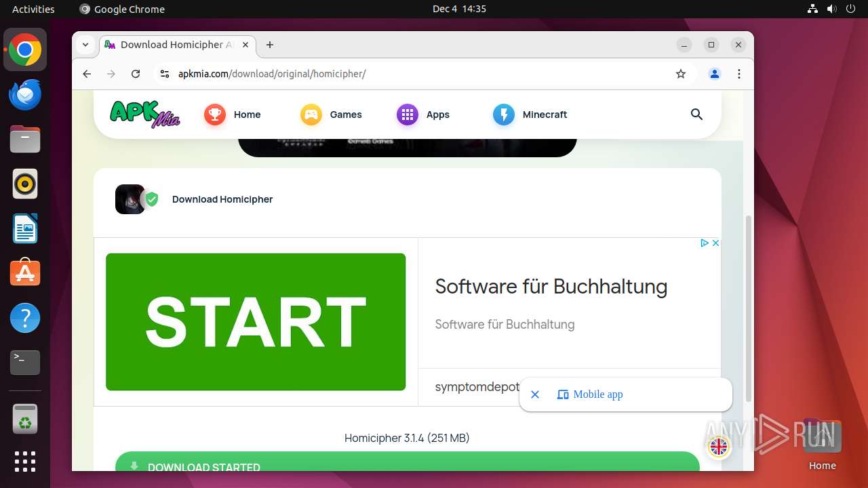Screen dimensions: 868x488
Task: Open Ubuntu Software from the dock
Action: tap(25, 273)
